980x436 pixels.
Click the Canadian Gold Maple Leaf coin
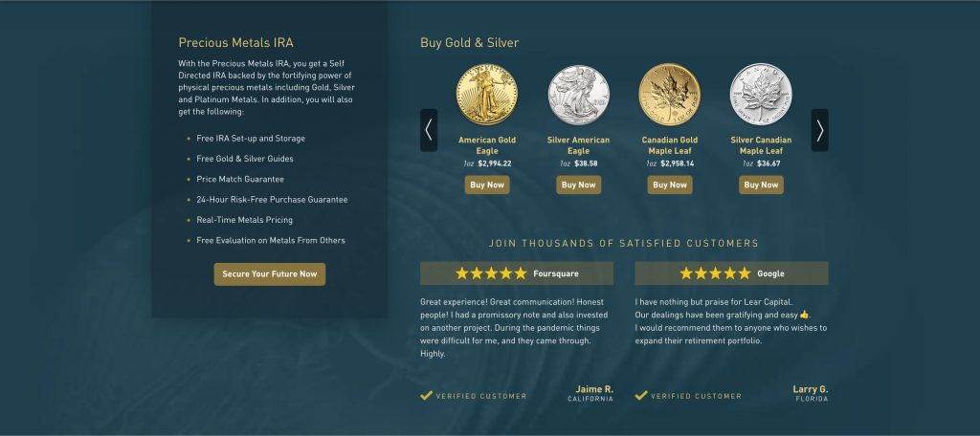670,95
